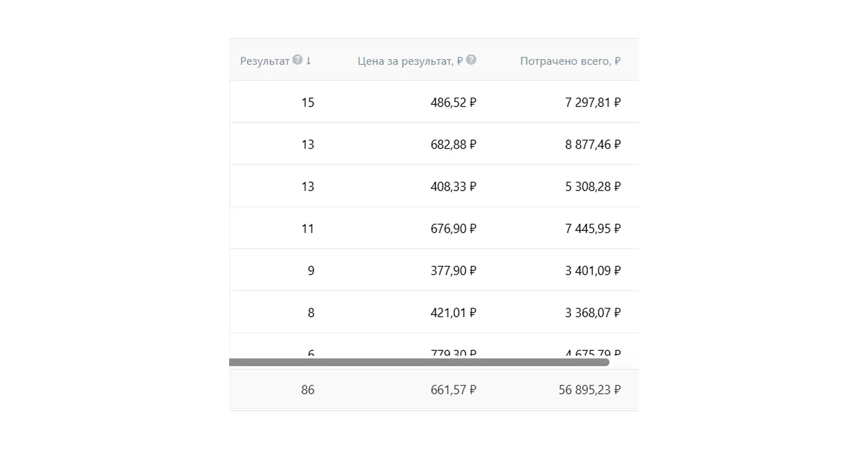Click the total results value 86

pyautogui.click(x=308, y=390)
